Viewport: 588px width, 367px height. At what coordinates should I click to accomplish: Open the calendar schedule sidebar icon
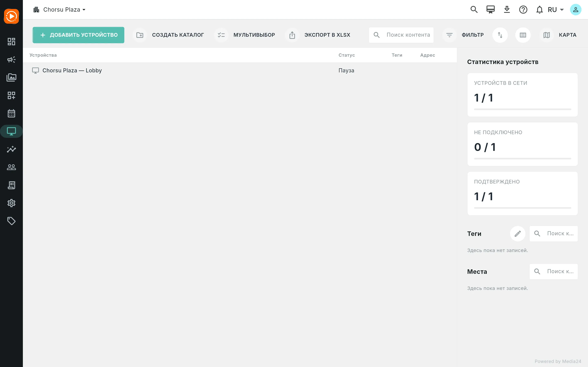[11, 113]
